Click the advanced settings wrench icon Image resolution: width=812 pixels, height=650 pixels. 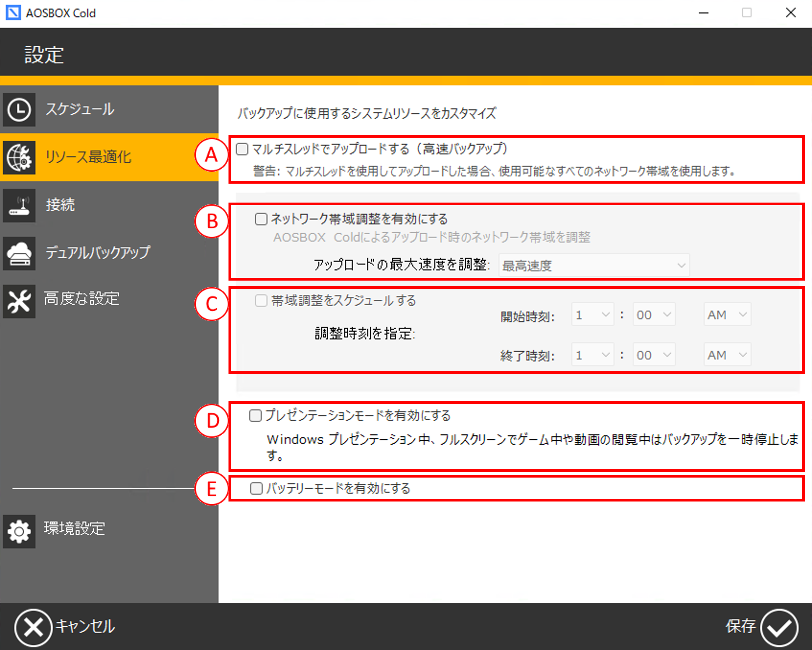[x=19, y=301]
